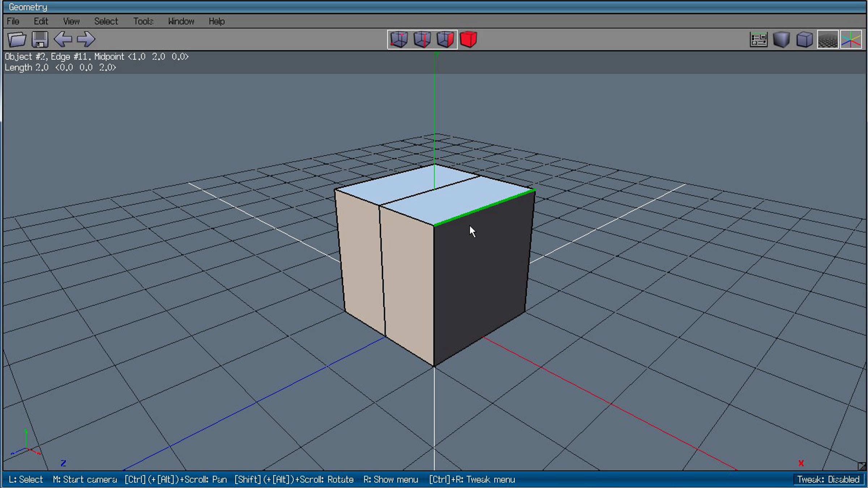The image size is (868, 488).
Task: Toggle axes visibility icon
Action: pos(851,39)
